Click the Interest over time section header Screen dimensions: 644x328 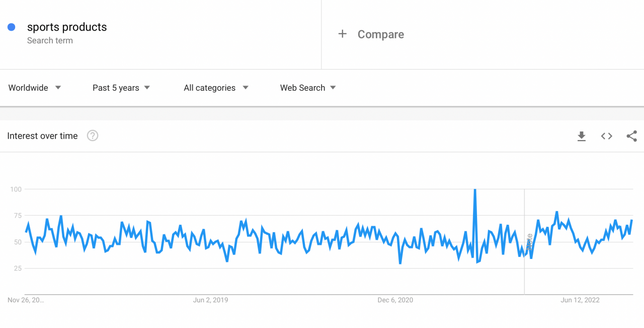pyautogui.click(x=42, y=136)
